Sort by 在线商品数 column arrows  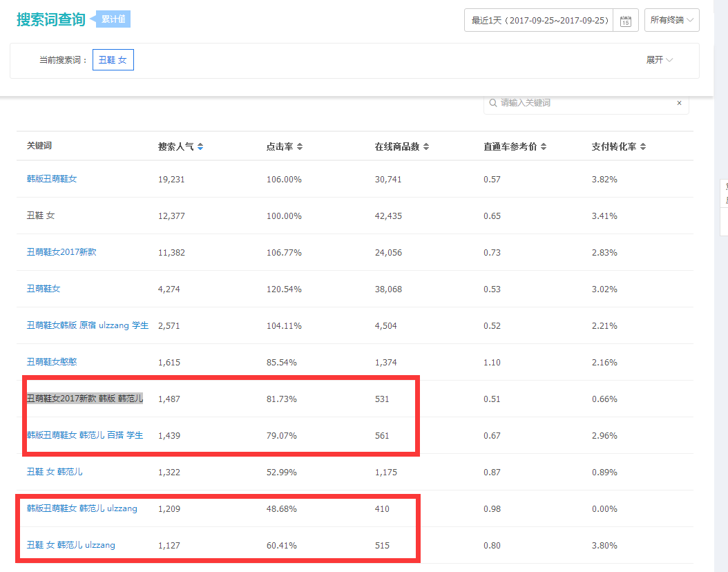[x=426, y=146]
